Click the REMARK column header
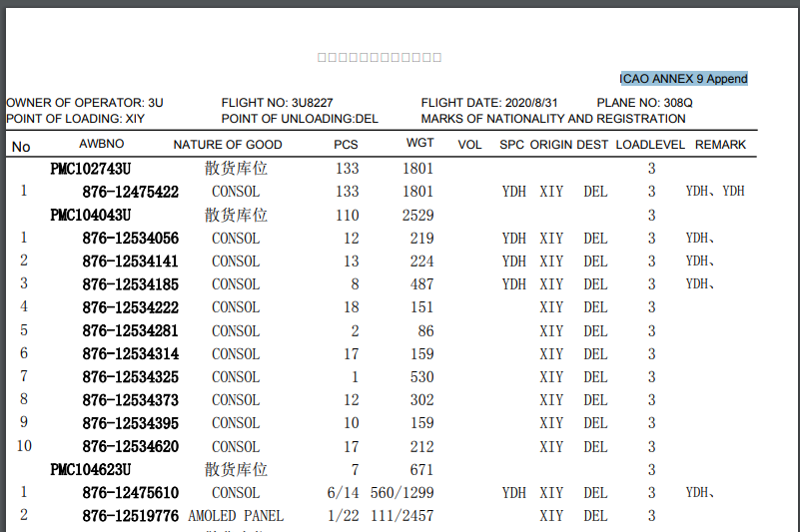This screenshot has height=532, width=800. click(x=720, y=145)
